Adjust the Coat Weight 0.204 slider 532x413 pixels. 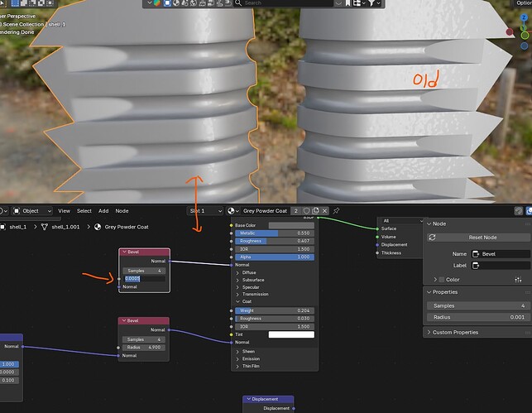(x=275, y=310)
